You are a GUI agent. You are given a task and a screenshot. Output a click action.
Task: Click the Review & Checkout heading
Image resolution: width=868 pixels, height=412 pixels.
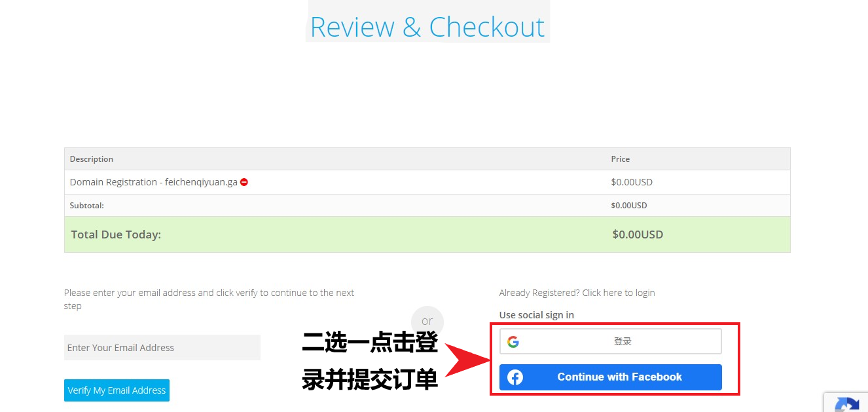[x=427, y=26]
